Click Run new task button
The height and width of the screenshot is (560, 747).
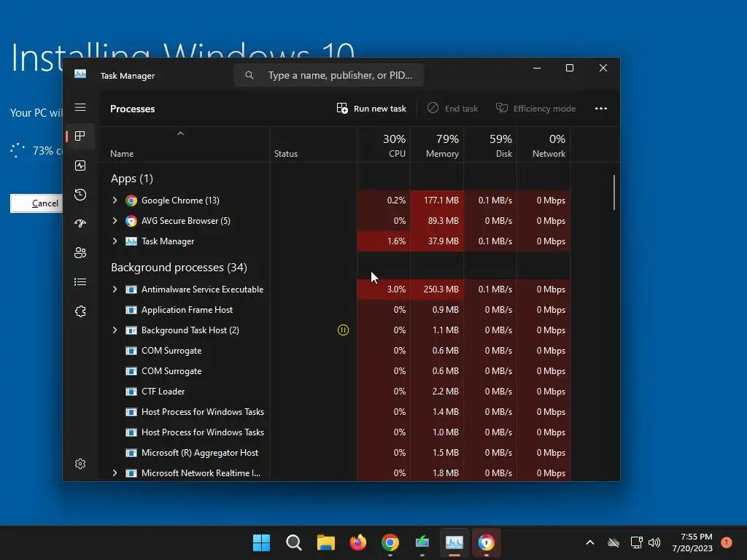[x=371, y=109]
